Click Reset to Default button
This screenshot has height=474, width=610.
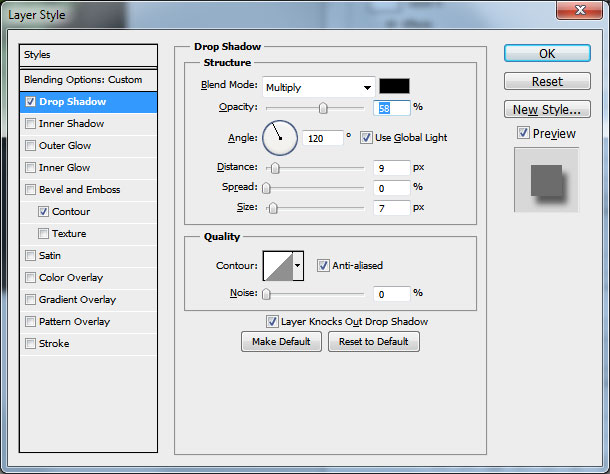373,342
